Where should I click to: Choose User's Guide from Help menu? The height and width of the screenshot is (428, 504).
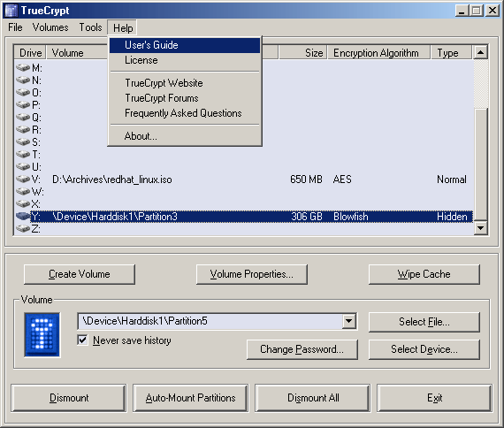(185, 45)
